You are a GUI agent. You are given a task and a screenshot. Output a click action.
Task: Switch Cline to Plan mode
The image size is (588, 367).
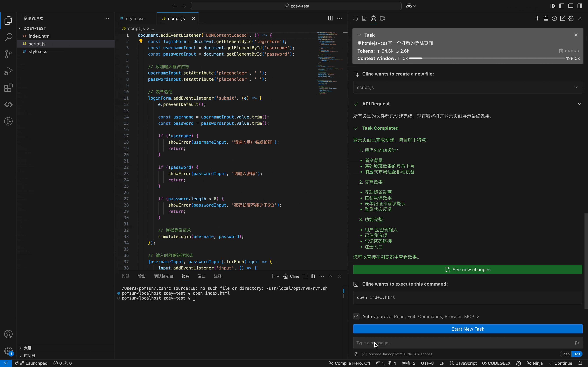coord(566,354)
